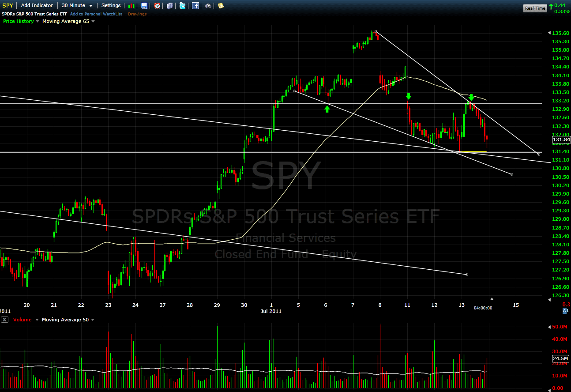Click the trendline endpoint handle near 131.40 at far right
Image resolution: width=571 pixels, height=392 pixels.
(539, 155)
